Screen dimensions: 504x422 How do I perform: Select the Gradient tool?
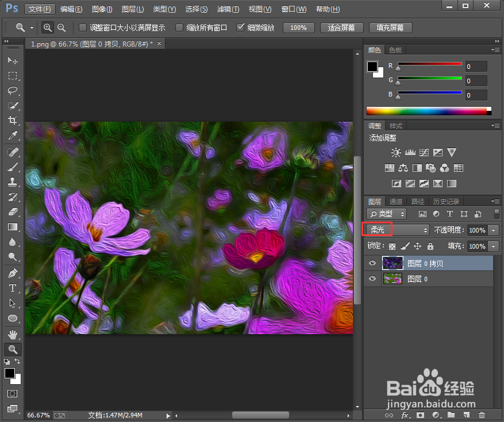point(13,227)
